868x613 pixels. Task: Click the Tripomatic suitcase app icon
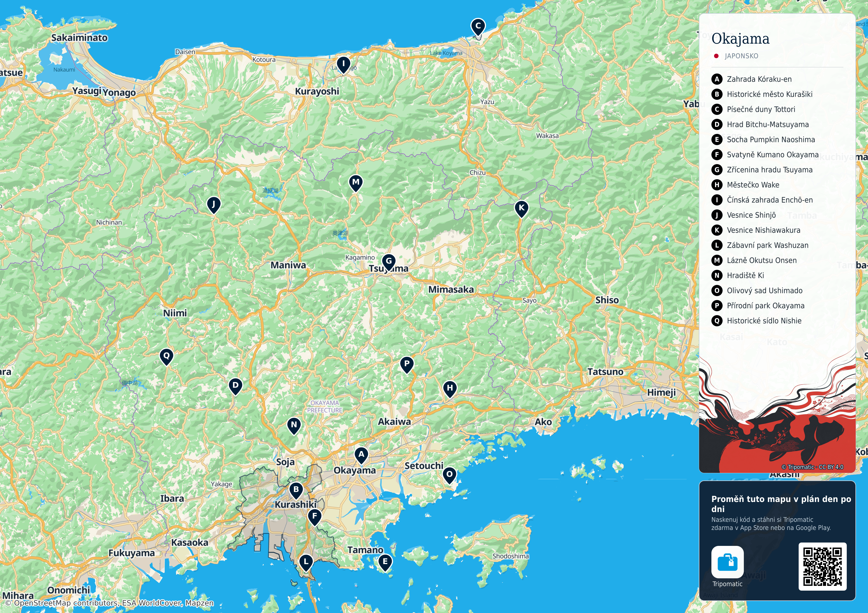(727, 562)
